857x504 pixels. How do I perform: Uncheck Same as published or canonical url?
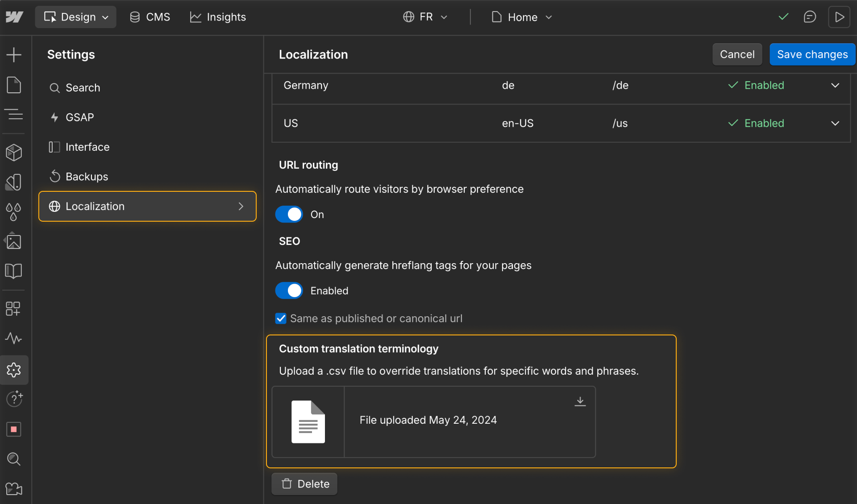coord(281,318)
